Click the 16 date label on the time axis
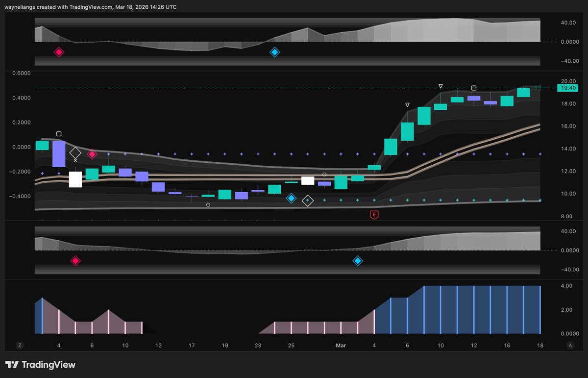Viewport: 588px width, 378px height. 507,345
